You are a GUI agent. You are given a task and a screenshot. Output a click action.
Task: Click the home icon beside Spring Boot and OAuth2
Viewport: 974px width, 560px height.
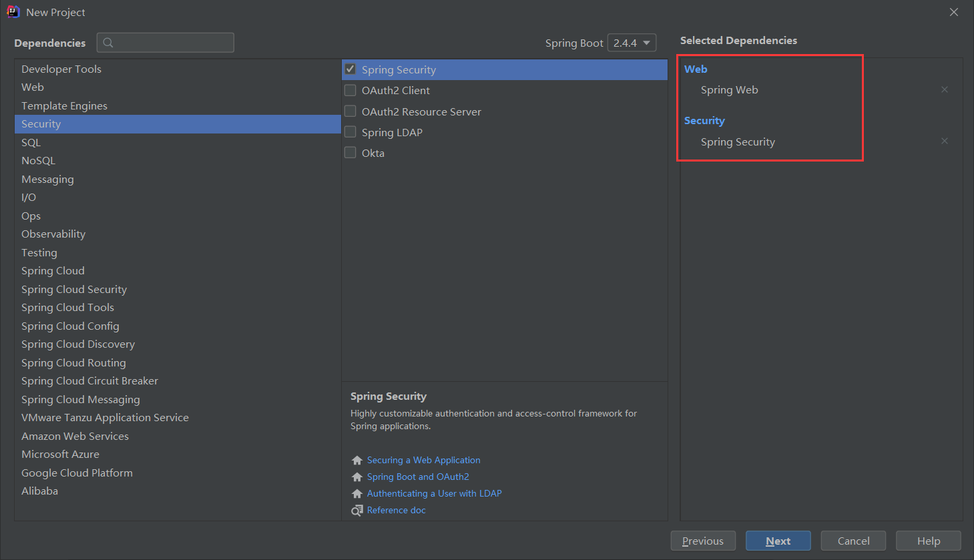pyautogui.click(x=357, y=477)
